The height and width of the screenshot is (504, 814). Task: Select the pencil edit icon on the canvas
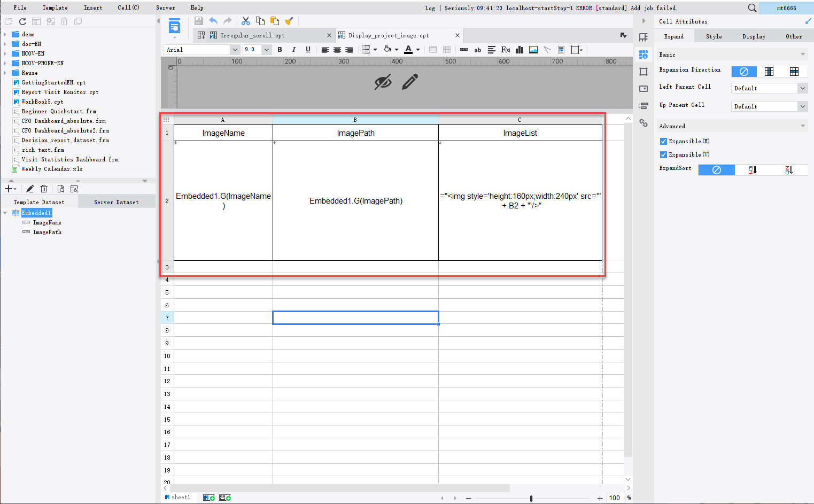click(408, 81)
